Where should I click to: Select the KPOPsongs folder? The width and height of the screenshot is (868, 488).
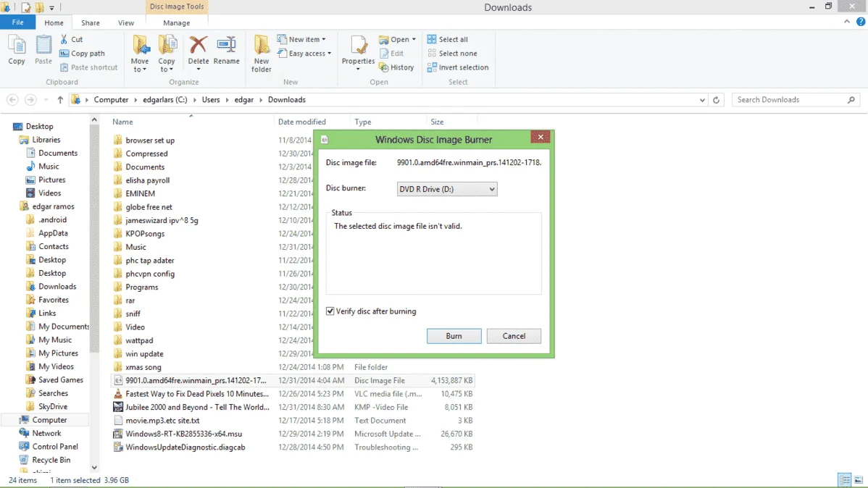coord(145,233)
